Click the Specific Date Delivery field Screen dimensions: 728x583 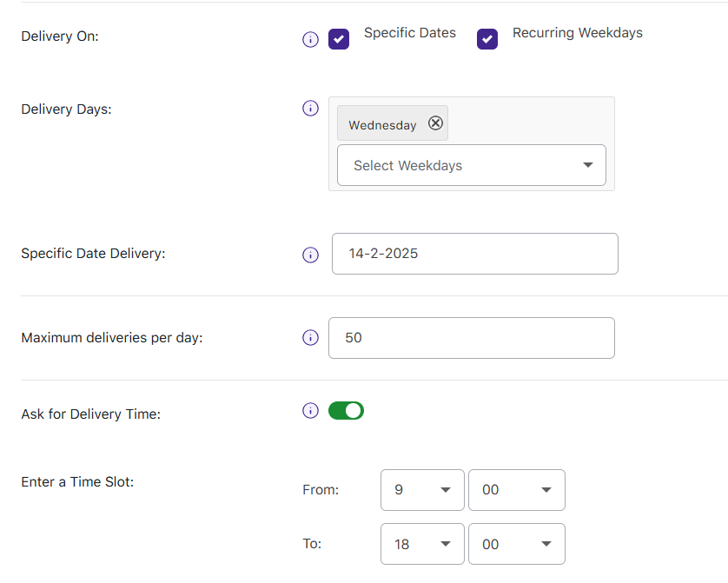[474, 254]
